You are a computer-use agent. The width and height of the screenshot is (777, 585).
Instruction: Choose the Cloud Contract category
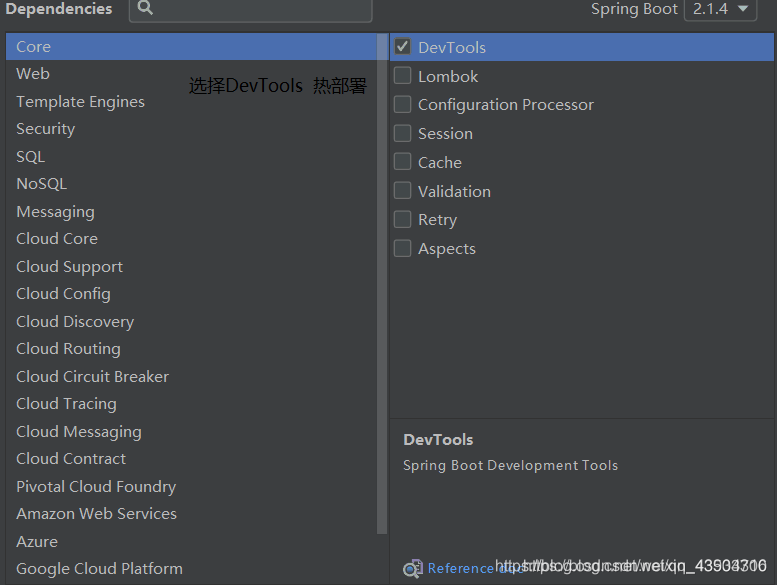tap(191, 459)
